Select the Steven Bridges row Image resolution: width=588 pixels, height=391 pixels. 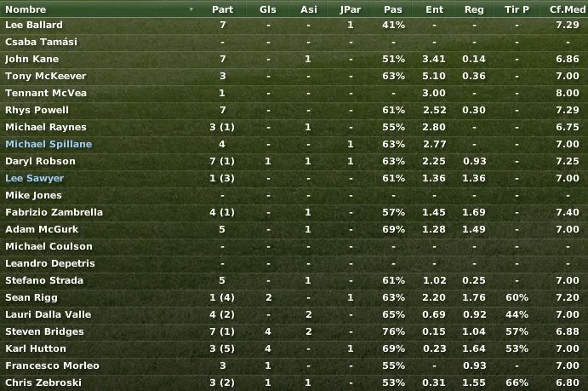point(294,331)
